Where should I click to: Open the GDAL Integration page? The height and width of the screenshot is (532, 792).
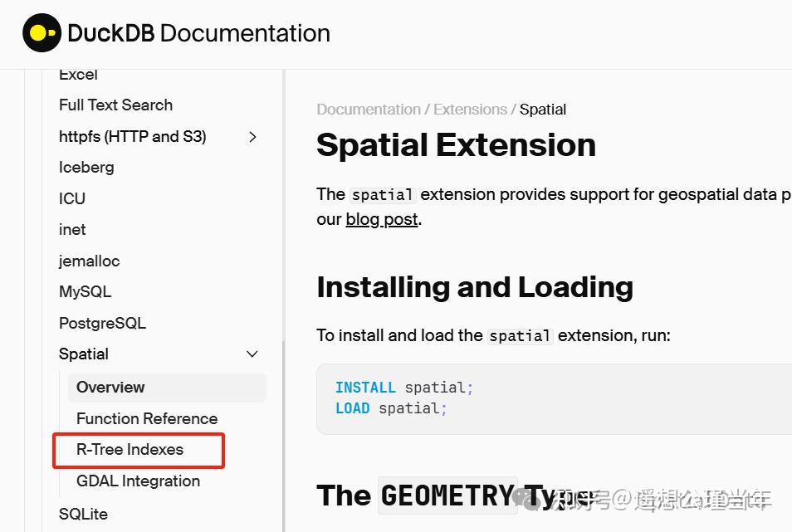[137, 481]
